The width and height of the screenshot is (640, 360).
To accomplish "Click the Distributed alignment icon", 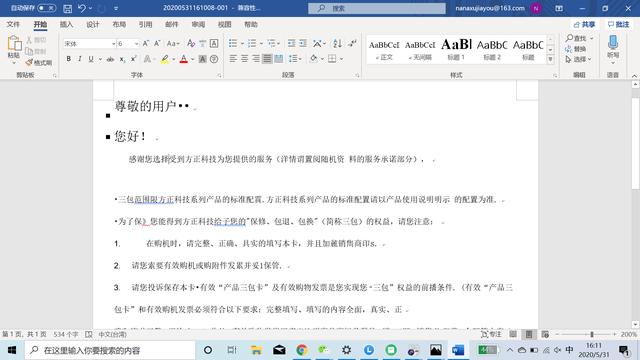I will pos(279,59).
